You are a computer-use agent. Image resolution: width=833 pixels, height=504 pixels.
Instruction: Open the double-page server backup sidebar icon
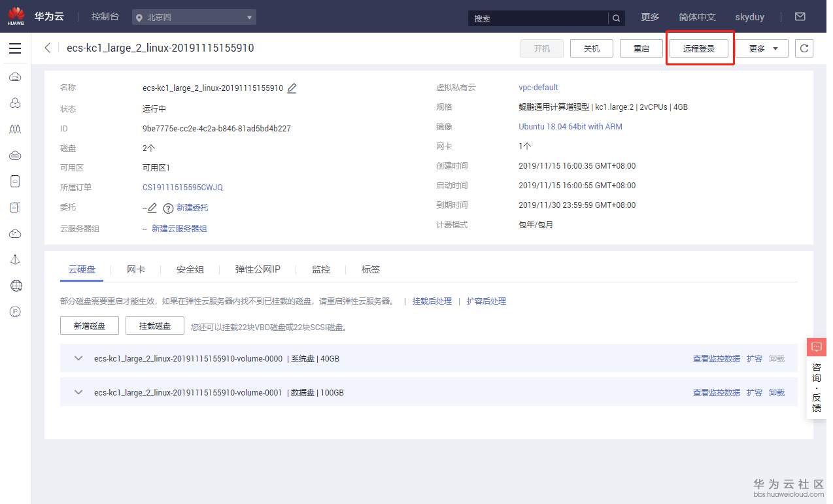[15, 207]
